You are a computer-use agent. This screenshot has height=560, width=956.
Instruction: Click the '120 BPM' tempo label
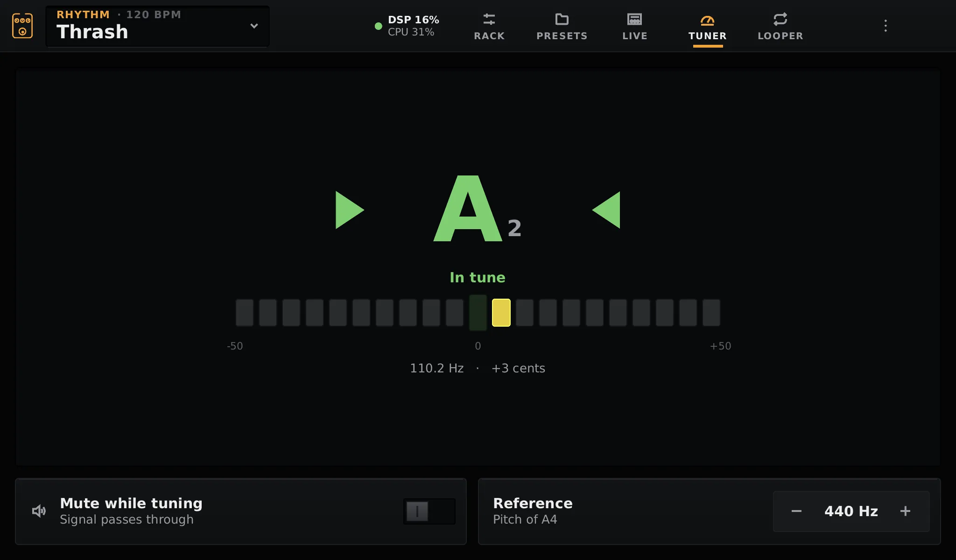coord(154,14)
